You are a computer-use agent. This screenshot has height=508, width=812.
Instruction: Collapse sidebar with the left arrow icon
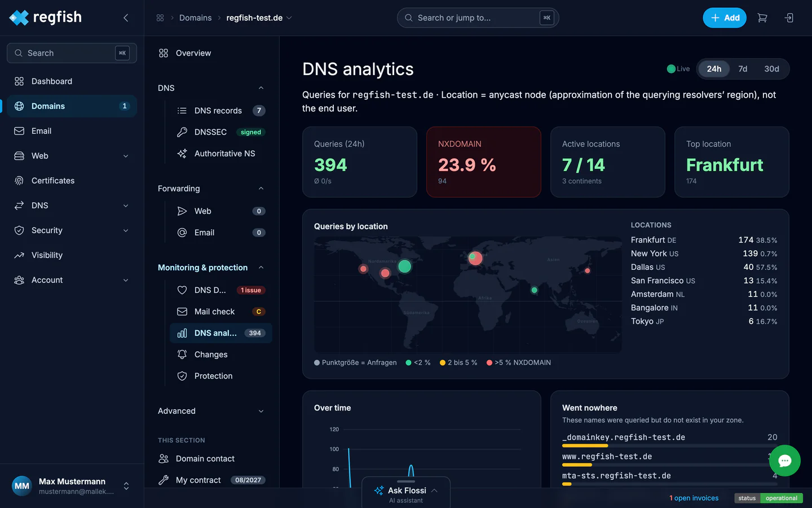click(x=126, y=18)
